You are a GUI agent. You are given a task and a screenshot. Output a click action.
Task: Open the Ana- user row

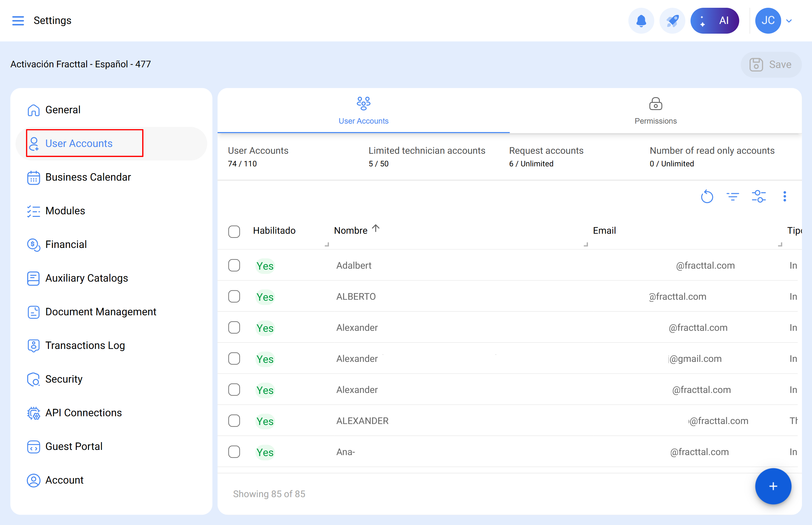(x=345, y=452)
